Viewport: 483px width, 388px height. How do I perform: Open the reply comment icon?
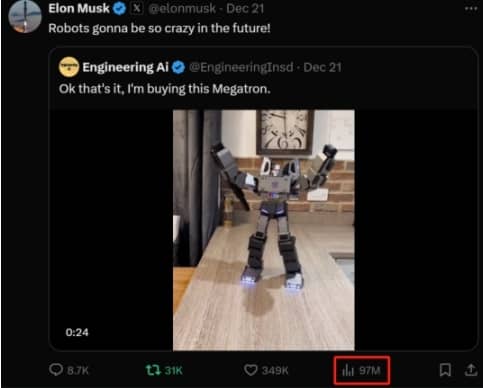(56, 370)
